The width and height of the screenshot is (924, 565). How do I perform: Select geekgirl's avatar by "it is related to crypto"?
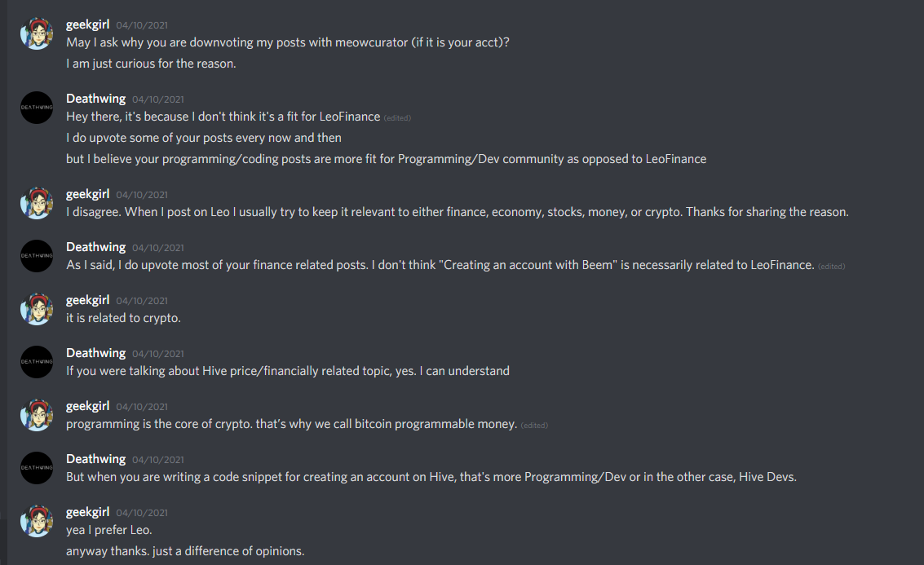[x=37, y=309]
